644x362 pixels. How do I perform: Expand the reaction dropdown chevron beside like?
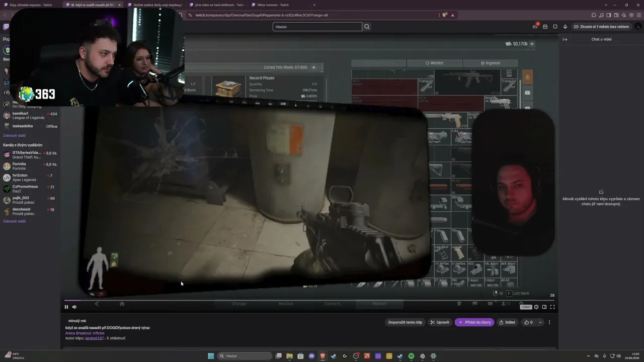(x=540, y=322)
